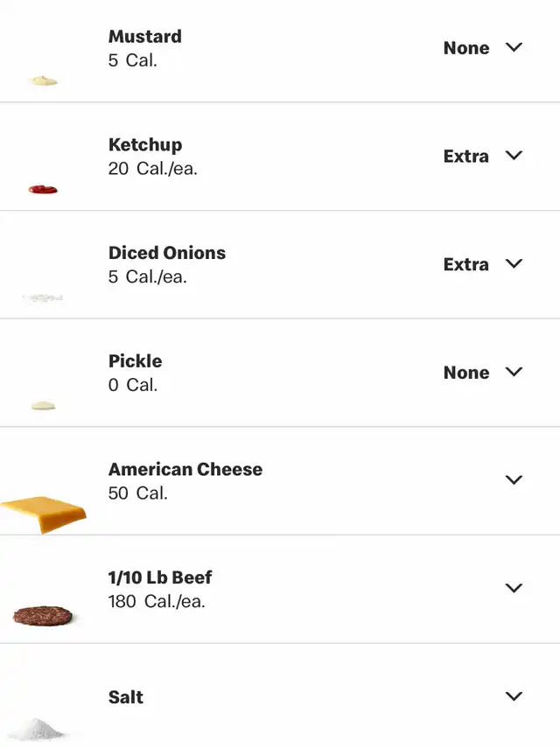Open the 1/10 Lb Beef options chevron
Viewport: 560px width, 748px height.
click(514, 588)
